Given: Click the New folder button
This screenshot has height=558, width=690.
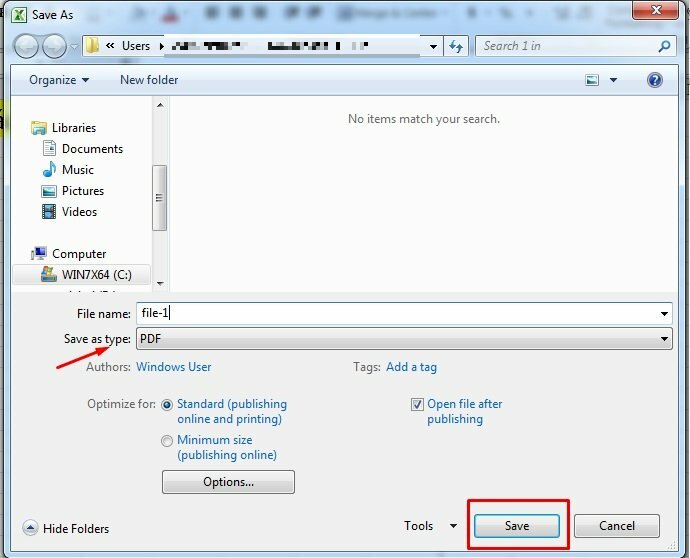Looking at the screenshot, I should coord(149,80).
